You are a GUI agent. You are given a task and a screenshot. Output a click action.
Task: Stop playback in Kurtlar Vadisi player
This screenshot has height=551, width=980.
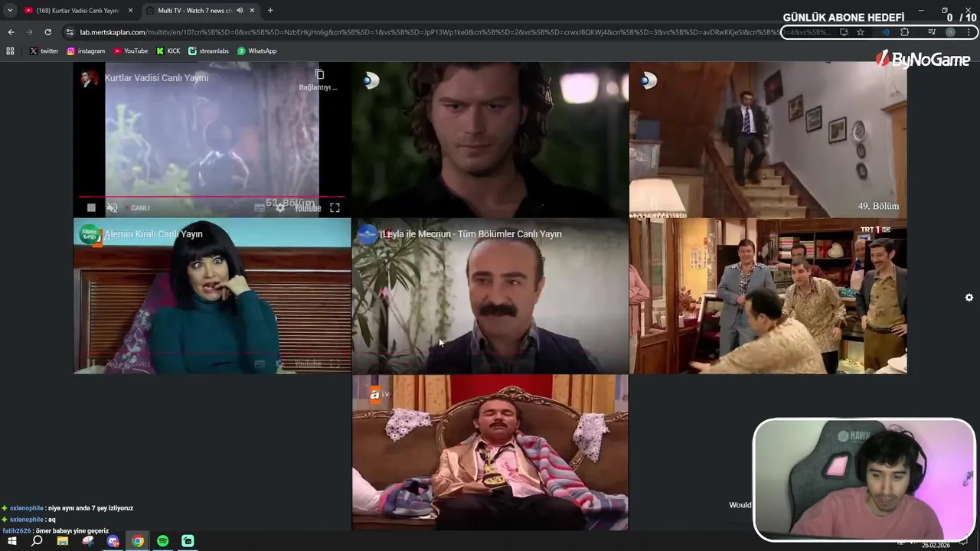coord(91,207)
